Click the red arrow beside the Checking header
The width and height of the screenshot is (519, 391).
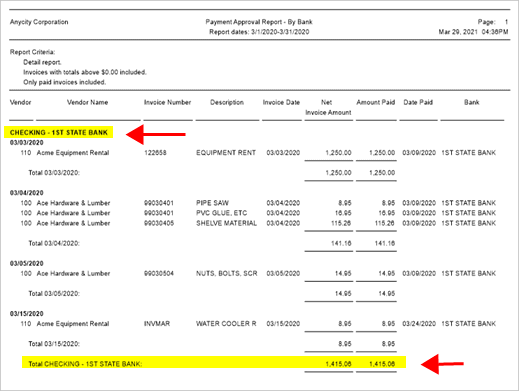tap(156, 134)
